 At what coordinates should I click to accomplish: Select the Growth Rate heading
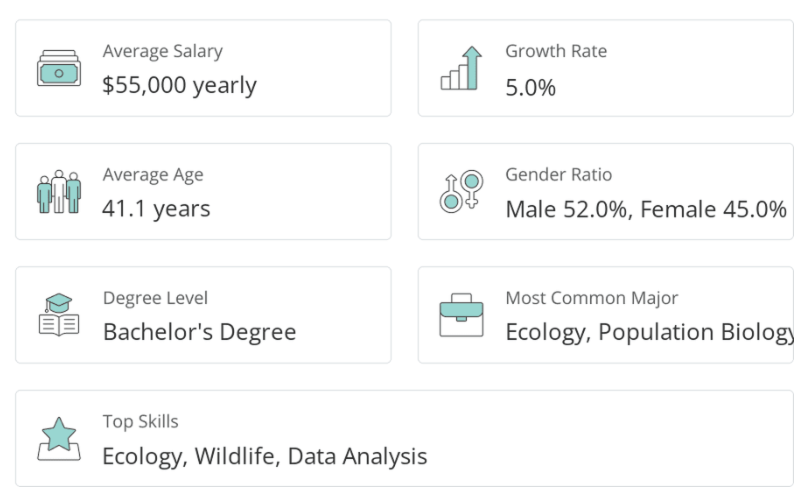pyautogui.click(x=555, y=51)
